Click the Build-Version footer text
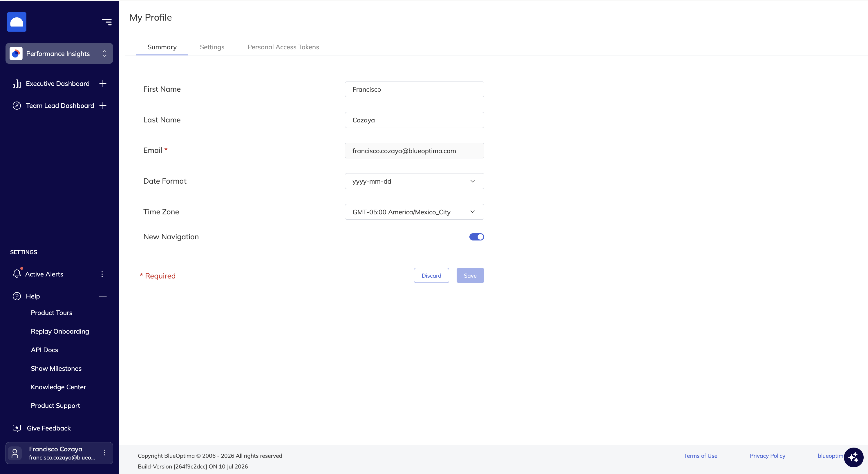 pyautogui.click(x=193, y=466)
